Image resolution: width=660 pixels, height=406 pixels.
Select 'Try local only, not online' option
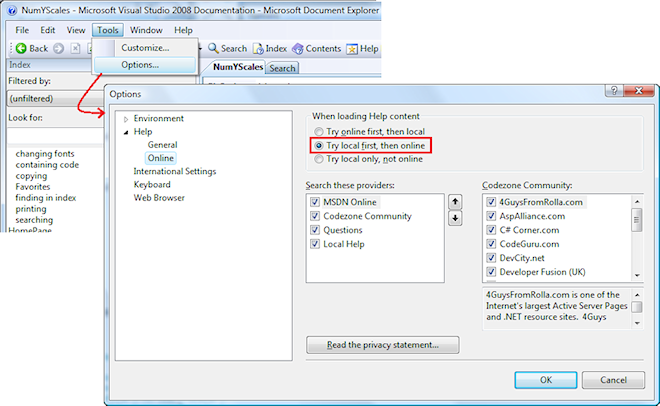click(319, 158)
